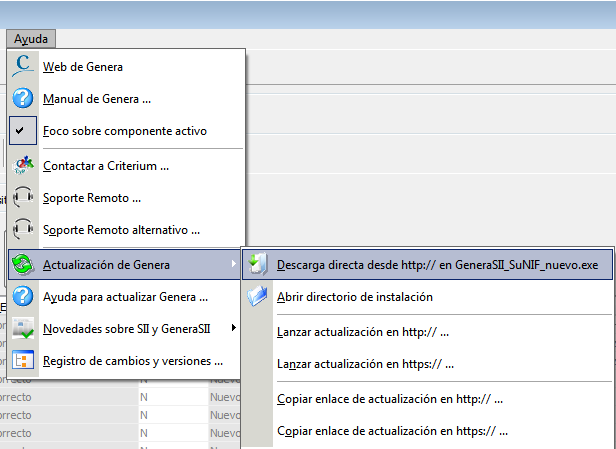Expand the Novedades sobre SII y GeneraSII submenu arrow
Viewport: 616px width, 449px height.
click(234, 328)
